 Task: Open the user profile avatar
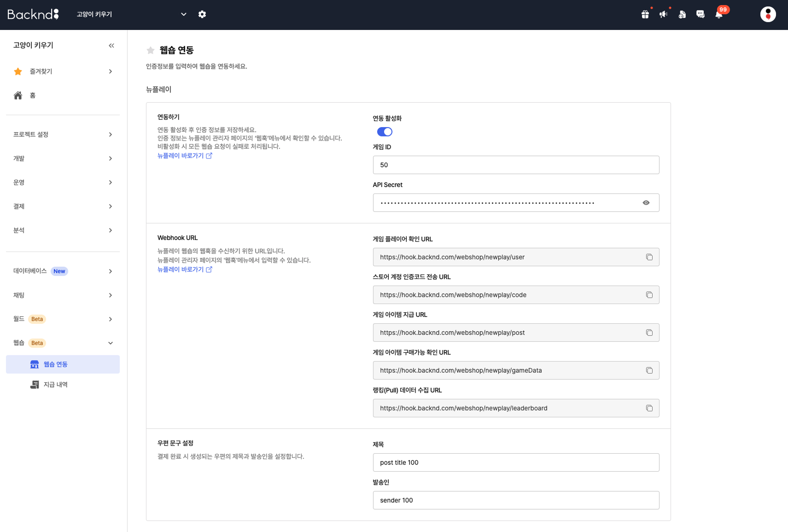[x=768, y=14]
